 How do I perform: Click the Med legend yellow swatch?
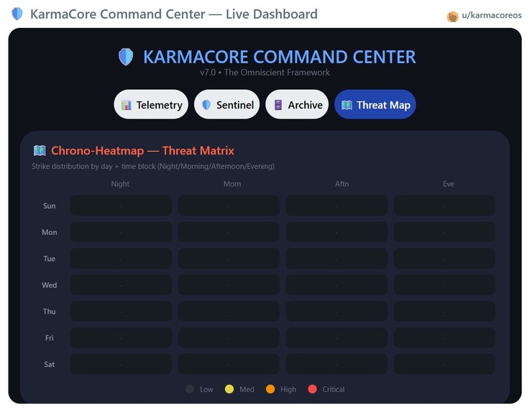229,389
